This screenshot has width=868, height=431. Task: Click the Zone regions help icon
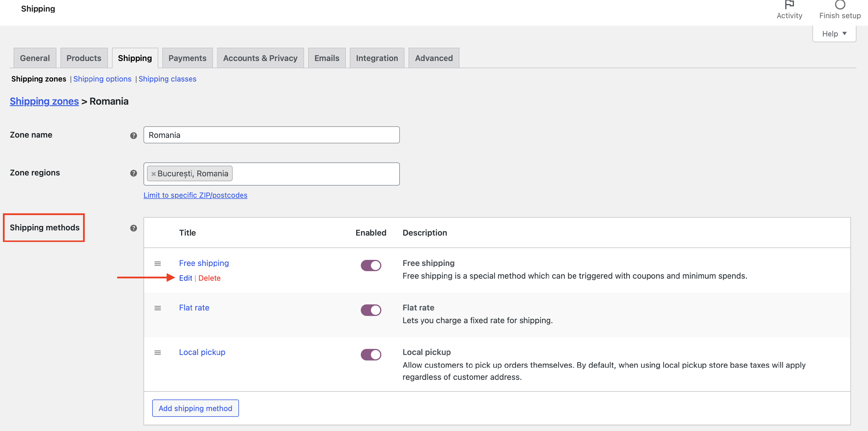[133, 173]
